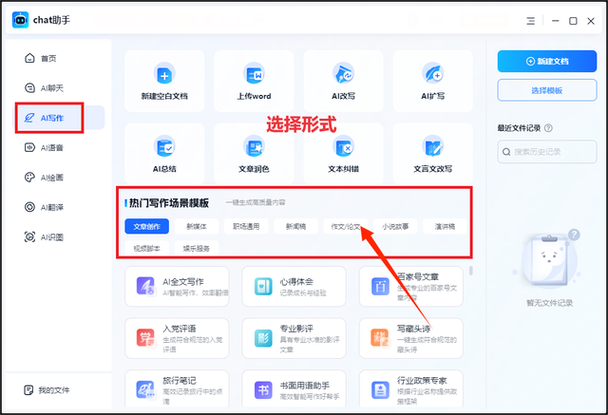Select the 演讲稿 template tab

(x=445, y=227)
